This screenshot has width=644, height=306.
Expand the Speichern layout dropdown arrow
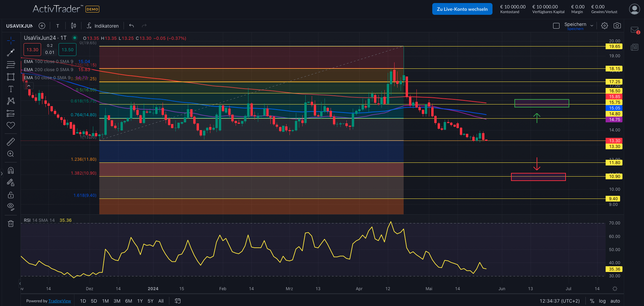592,26
